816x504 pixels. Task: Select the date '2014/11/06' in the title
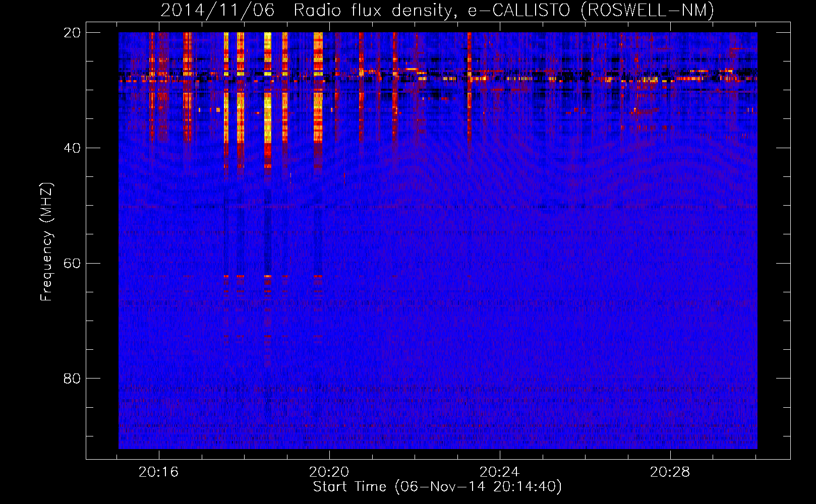[217, 11]
